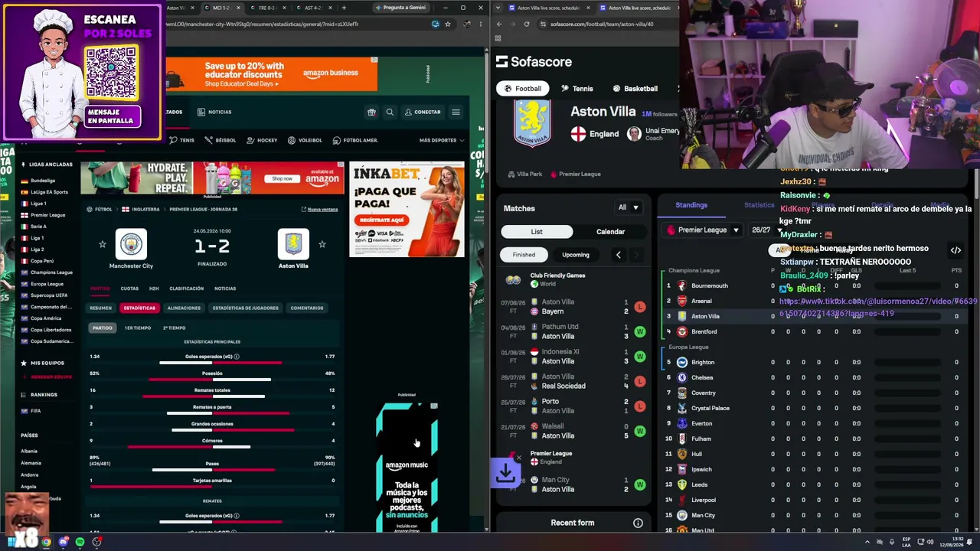980x551 pixels.
Task: Select the FÚTBOL AMER. sport
Action: [355, 140]
